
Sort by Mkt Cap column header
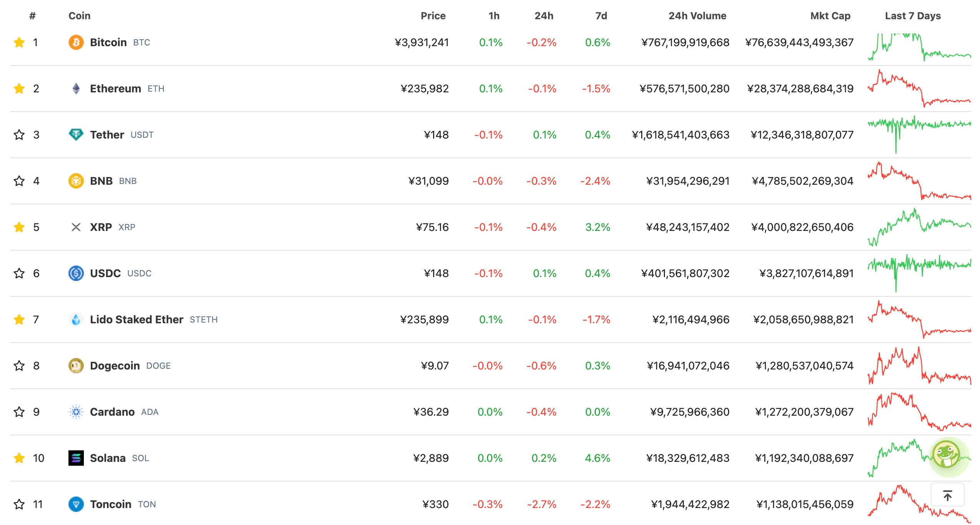(830, 16)
